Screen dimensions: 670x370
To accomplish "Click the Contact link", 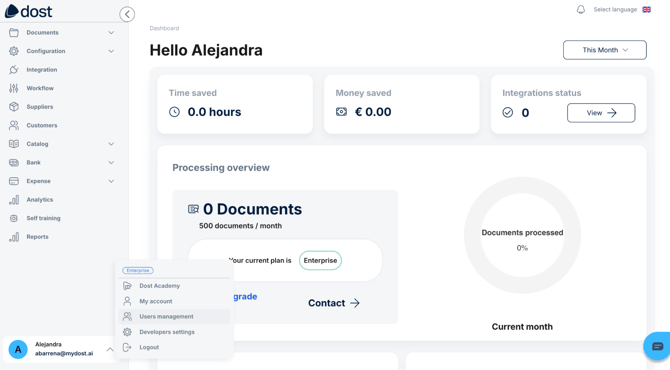I will (334, 303).
